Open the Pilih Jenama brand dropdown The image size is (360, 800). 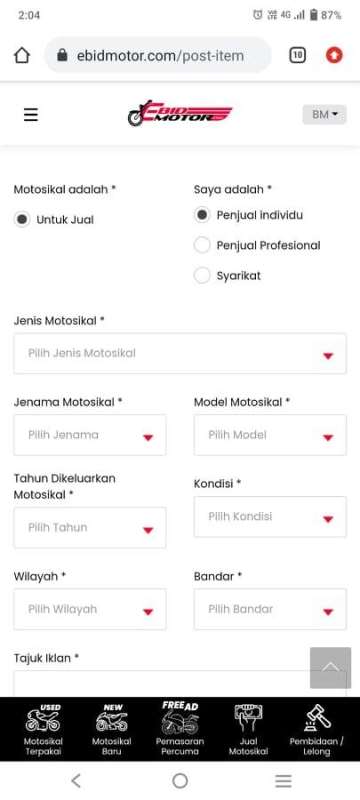coord(90,435)
